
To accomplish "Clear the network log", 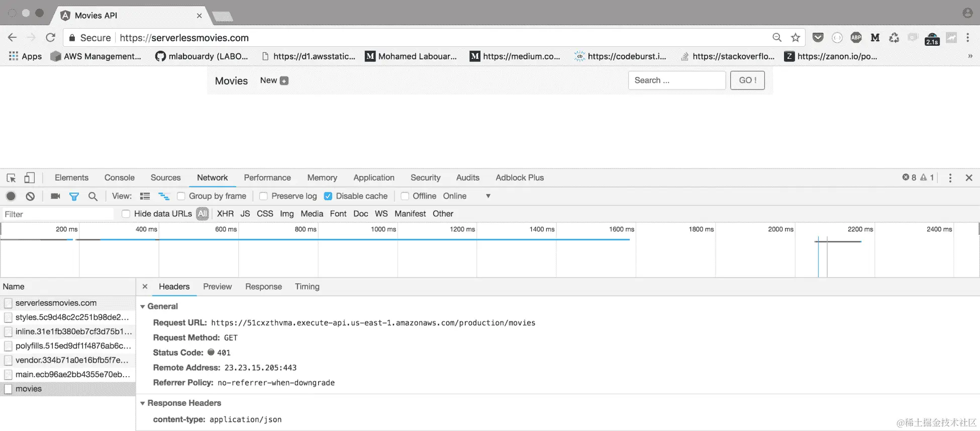I will (x=30, y=196).
